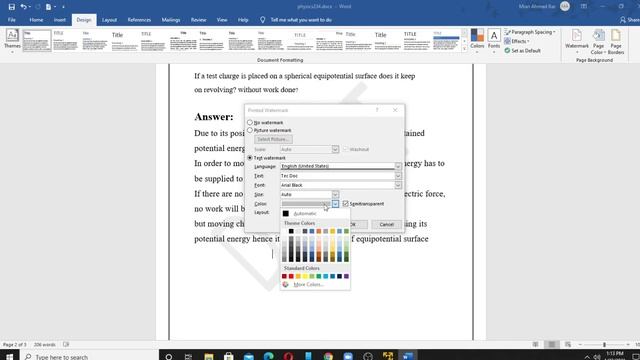Viewport: 640px width, 360px height.
Task: Pick the black theme color swatch
Action: [291, 231]
